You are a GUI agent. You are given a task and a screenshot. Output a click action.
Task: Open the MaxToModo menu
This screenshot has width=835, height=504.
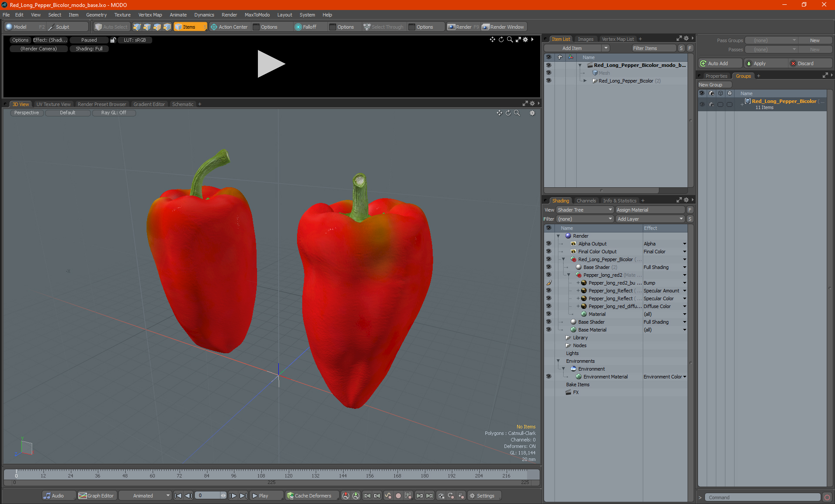coord(257,15)
